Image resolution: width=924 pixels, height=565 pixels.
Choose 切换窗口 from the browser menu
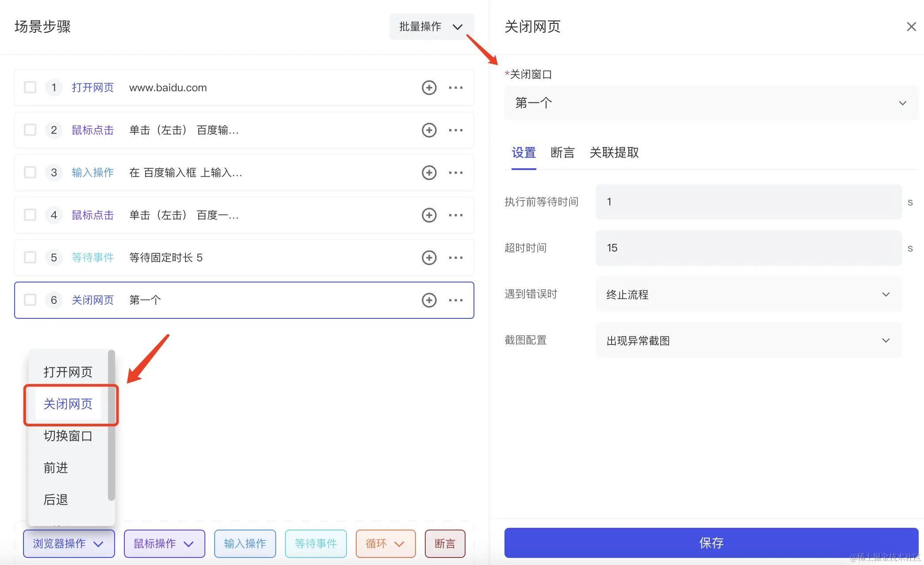click(68, 436)
